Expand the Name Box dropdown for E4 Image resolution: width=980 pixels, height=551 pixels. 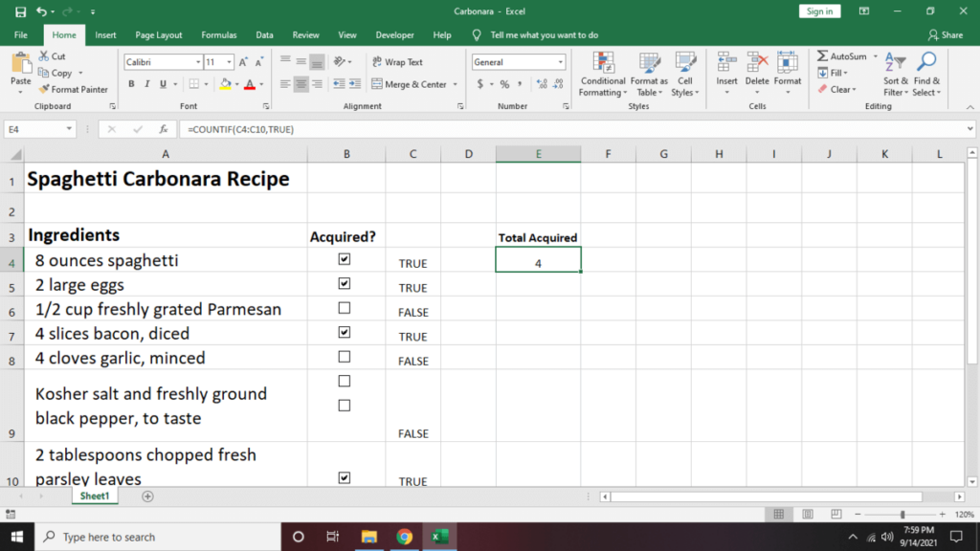pyautogui.click(x=69, y=129)
